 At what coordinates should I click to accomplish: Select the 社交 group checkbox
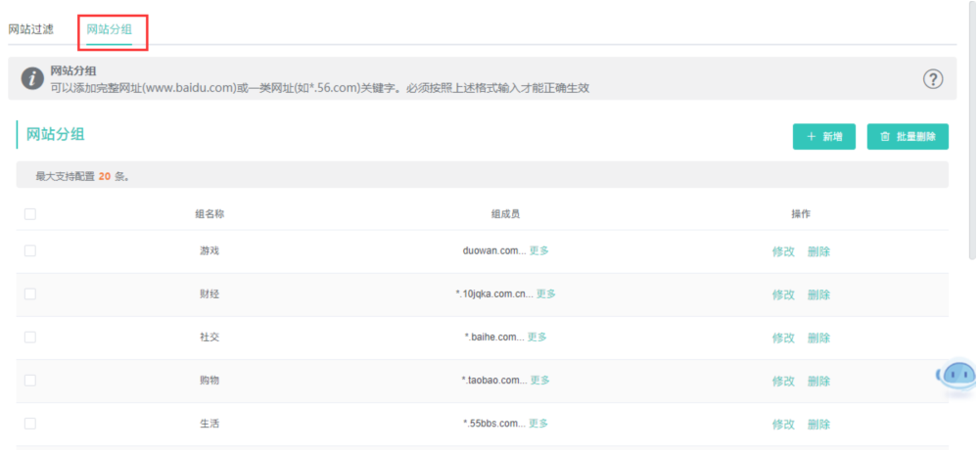30,337
